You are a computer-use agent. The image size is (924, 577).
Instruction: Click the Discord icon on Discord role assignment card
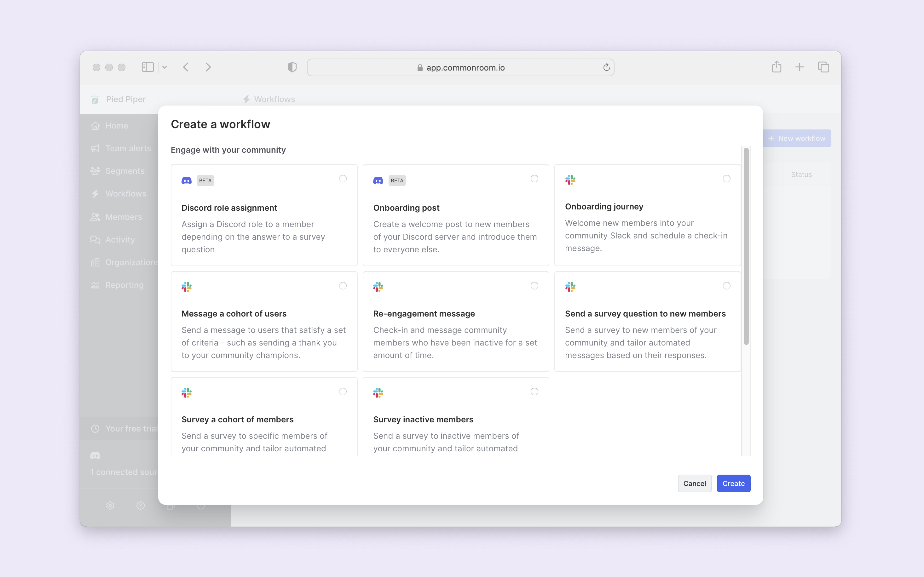tap(186, 180)
